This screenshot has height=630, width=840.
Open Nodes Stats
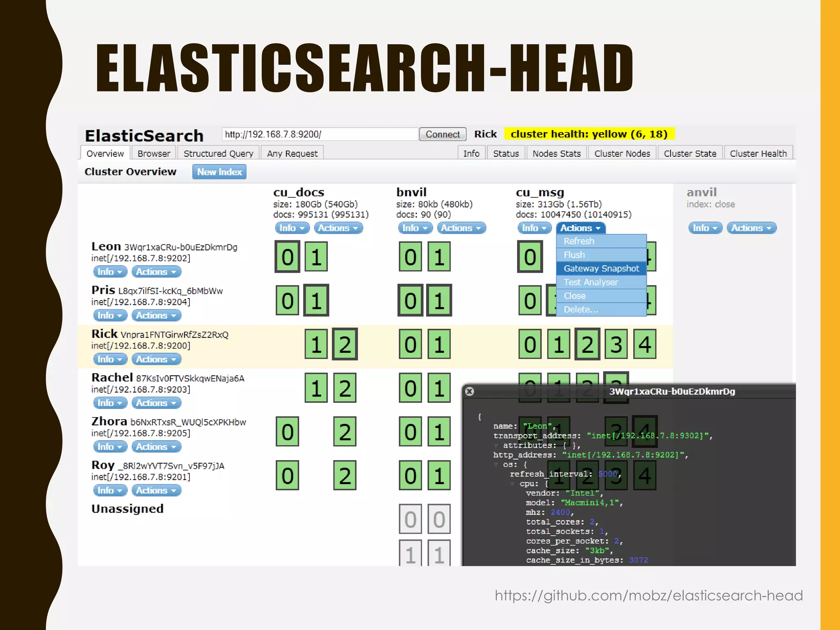tap(557, 153)
